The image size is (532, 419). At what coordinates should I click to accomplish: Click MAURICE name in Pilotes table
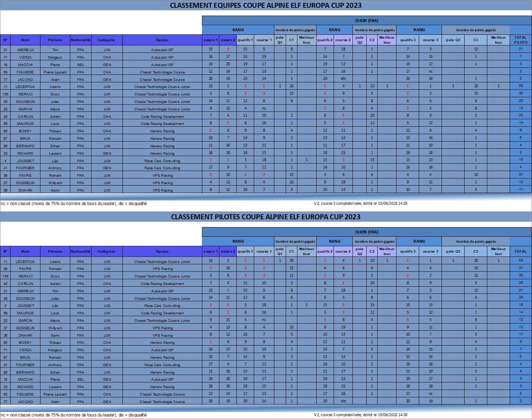tap(25, 313)
